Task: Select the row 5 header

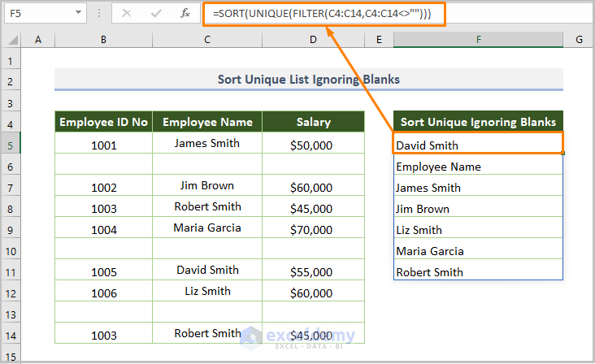Action: (11, 145)
